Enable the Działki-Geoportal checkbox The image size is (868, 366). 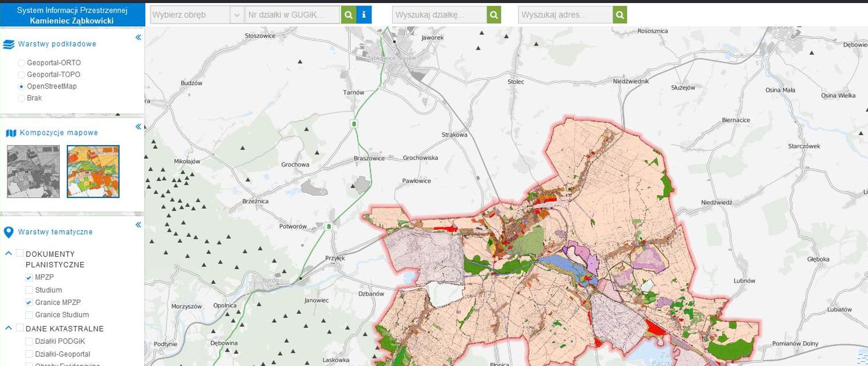29,354
